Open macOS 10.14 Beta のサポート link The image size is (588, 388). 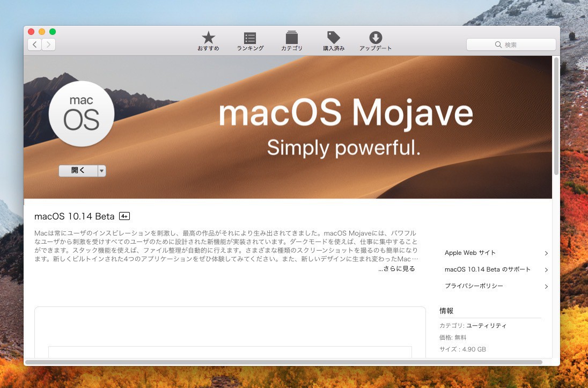click(488, 269)
